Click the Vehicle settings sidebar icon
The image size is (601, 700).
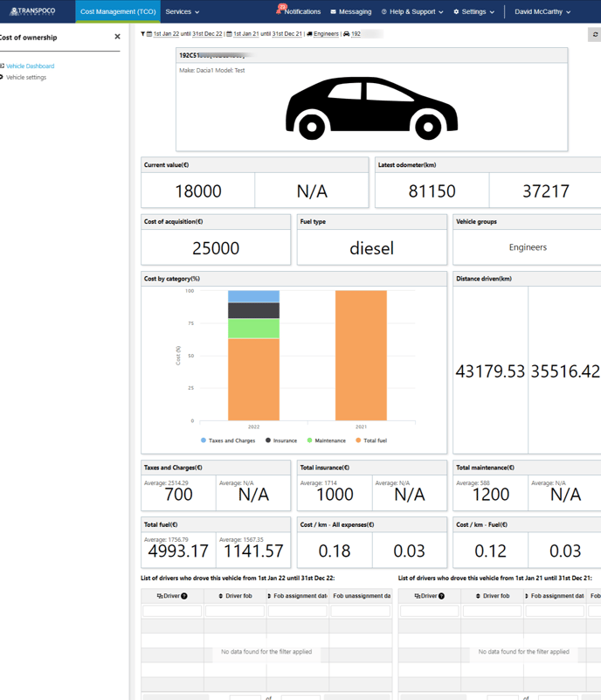pos(2,77)
